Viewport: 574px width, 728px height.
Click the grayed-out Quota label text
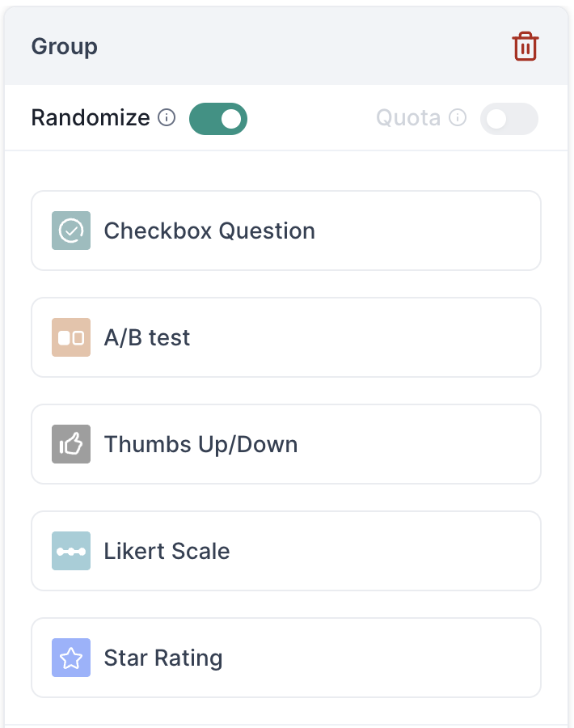pos(408,117)
